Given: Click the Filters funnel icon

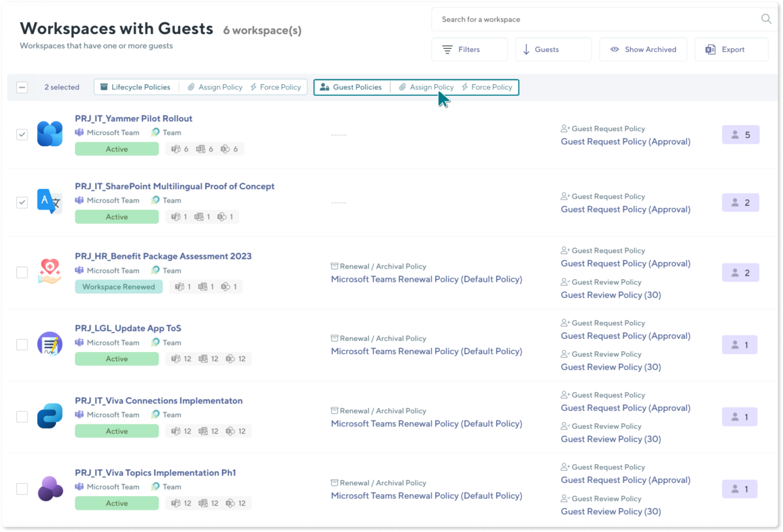Looking at the screenshot, I should point(447,49).
